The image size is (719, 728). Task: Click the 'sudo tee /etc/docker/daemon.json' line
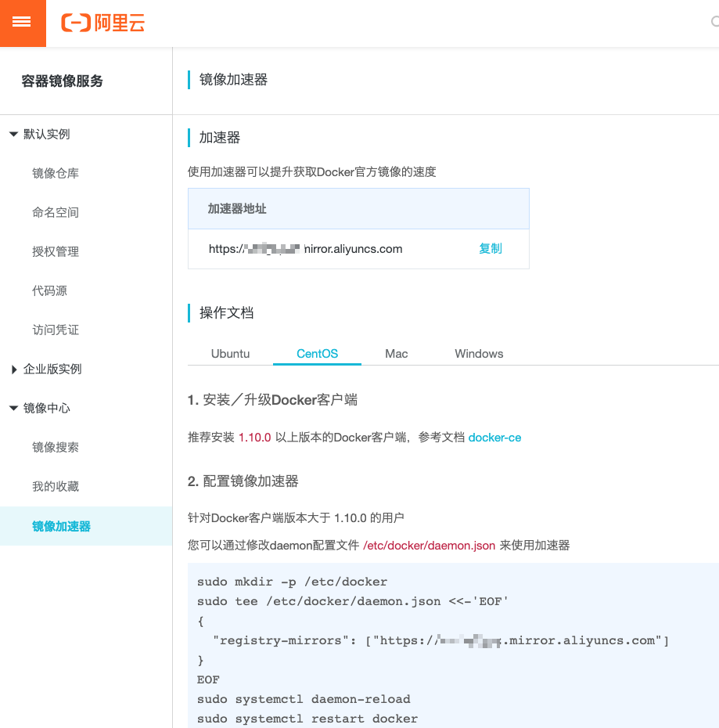tap(353, 601)
